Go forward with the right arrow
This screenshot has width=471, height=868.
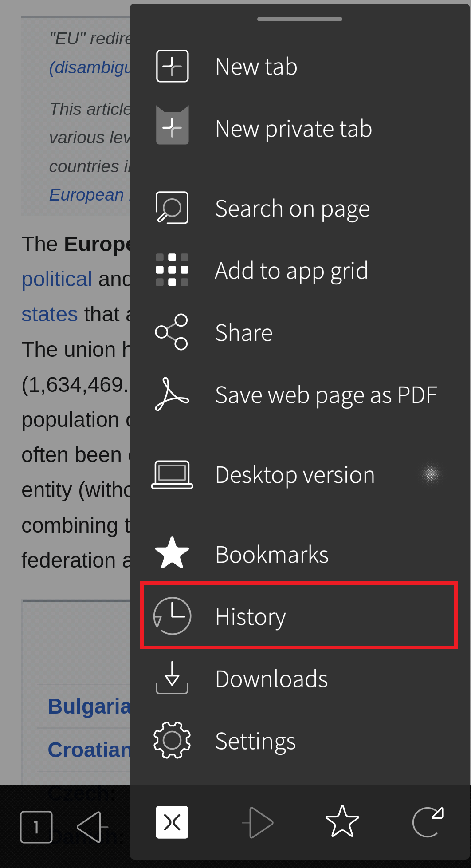258,822
